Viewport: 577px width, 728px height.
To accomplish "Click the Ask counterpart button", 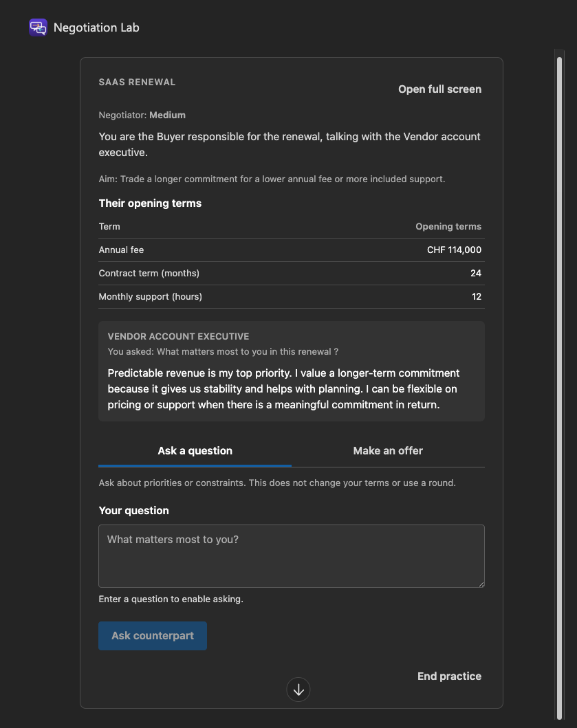I will click(x=153, y=636).
